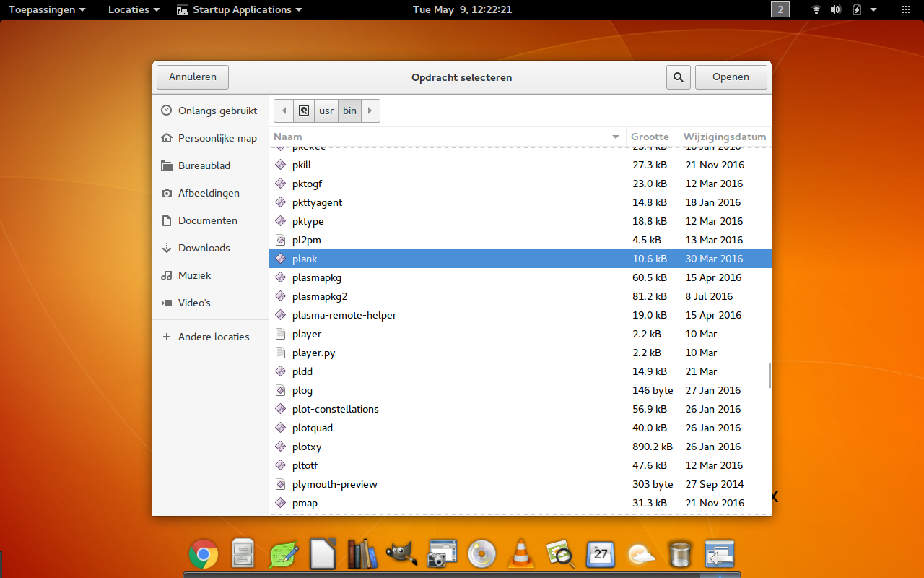Click the root filesystem disk icon in path bar
Viewport: 924px width, 578px height.
[304, 111]
